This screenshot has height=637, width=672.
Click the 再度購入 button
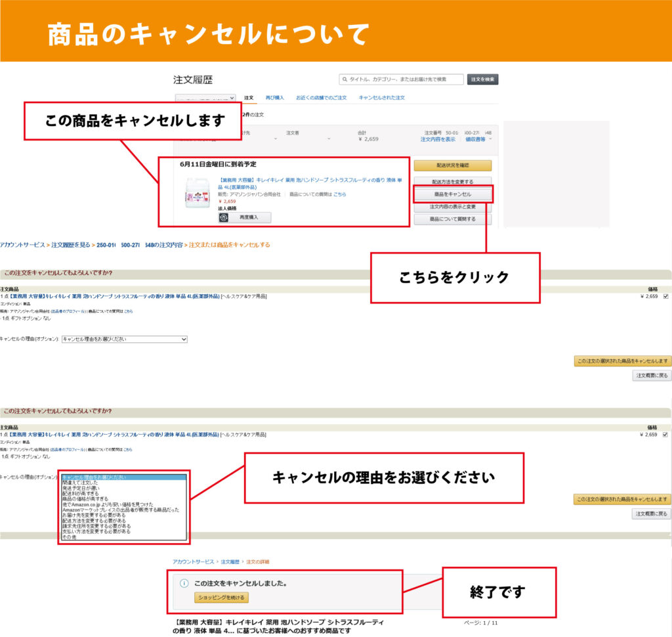pyautogui.click(x=245, y=217)
